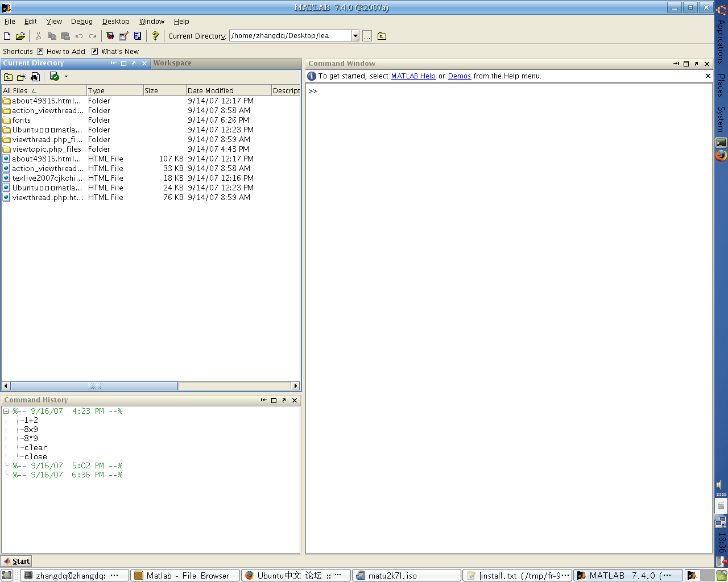Click the MATLAB Start button
This screenshot has width=728, height=582.
click(16, 561)
